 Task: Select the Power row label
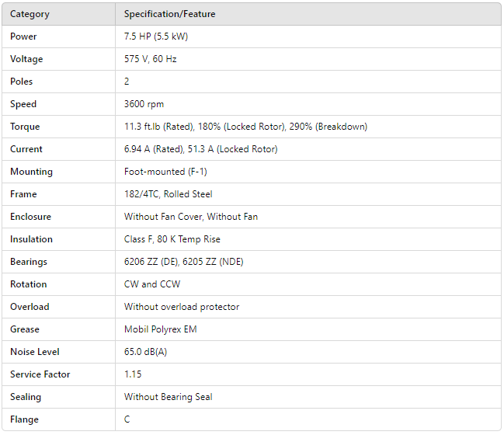pyautogui.click(x=23, y=37)
